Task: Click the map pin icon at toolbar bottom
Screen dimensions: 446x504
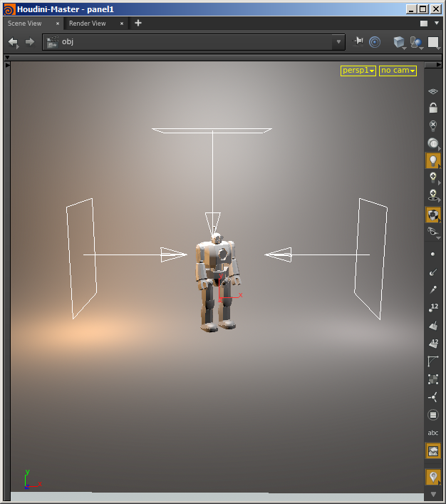Action: (432, 476)
